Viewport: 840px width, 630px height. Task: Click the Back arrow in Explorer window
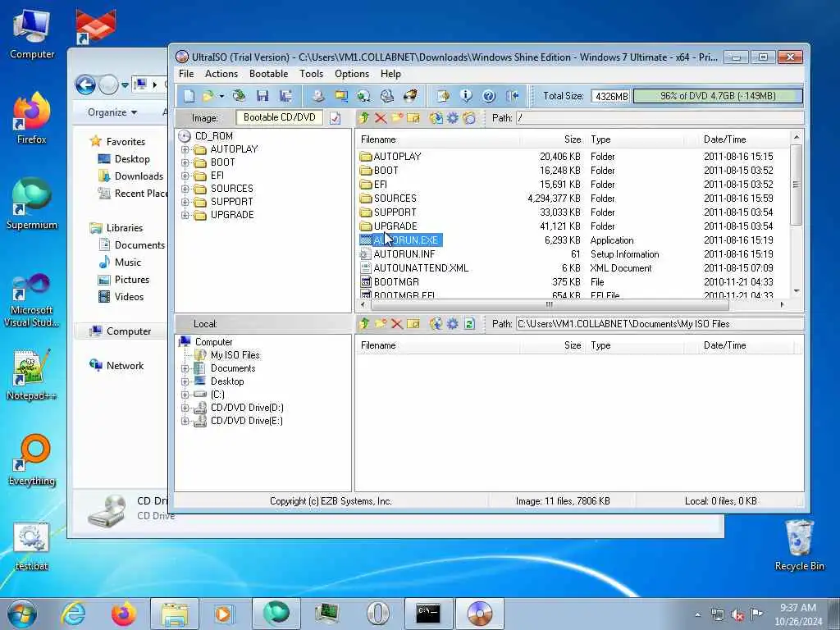pyautogui.click(x=85, y=84)
